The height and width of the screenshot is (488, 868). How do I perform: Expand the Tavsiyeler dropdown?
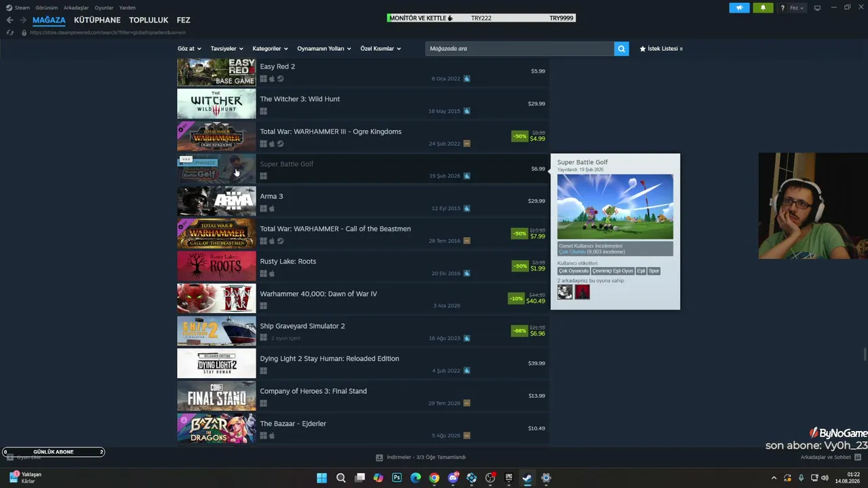click(x=226, y=49)
